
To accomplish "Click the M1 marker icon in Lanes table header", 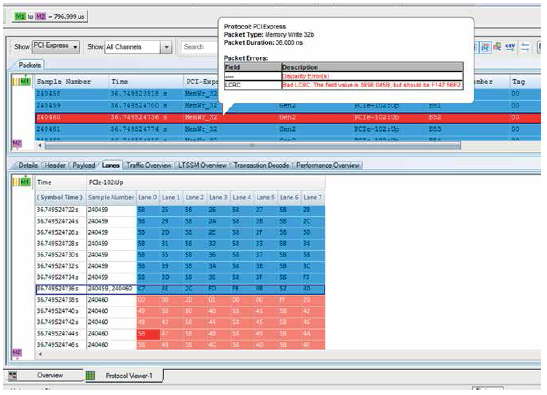I will tap(25, 182).
